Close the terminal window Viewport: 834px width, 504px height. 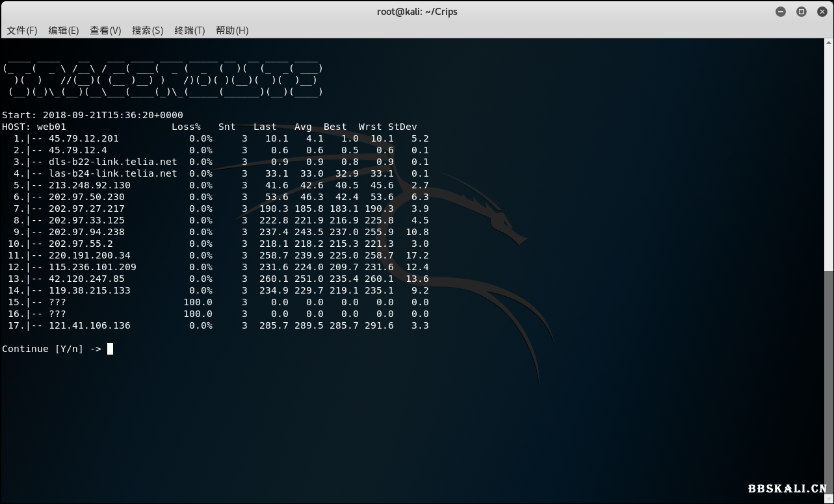pyautogui.click(x=822, y=11)
